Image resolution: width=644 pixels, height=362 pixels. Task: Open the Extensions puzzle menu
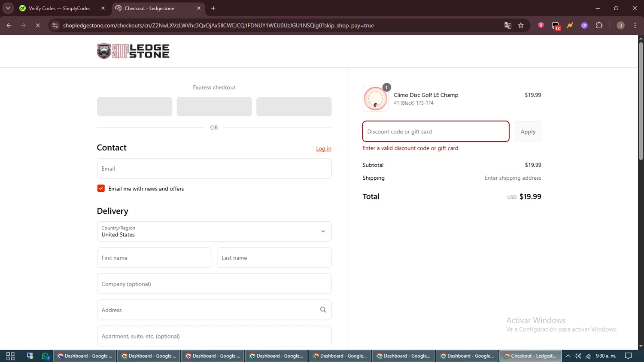point(599,25)
